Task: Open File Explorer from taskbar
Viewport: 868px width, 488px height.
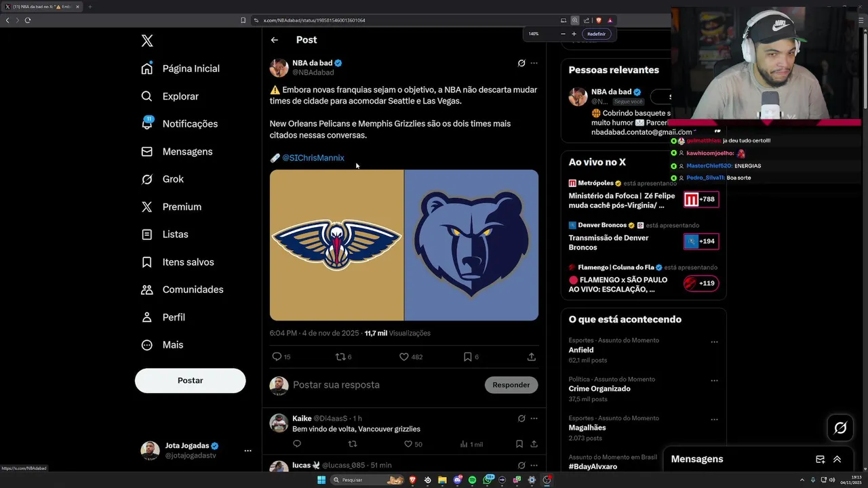Action: coord(442,480)
